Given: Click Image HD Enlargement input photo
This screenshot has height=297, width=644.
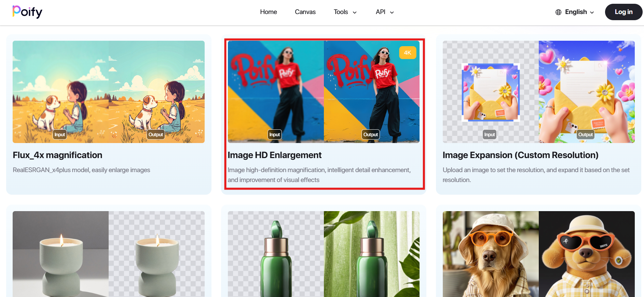Looking at the screenshot, I should tap(276, 92).
